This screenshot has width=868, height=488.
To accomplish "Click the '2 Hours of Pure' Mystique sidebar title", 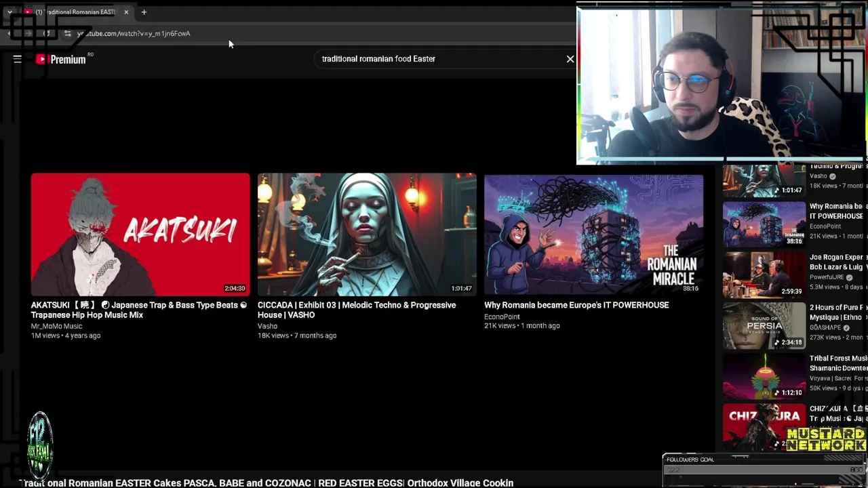I will (x=838, y=312).
